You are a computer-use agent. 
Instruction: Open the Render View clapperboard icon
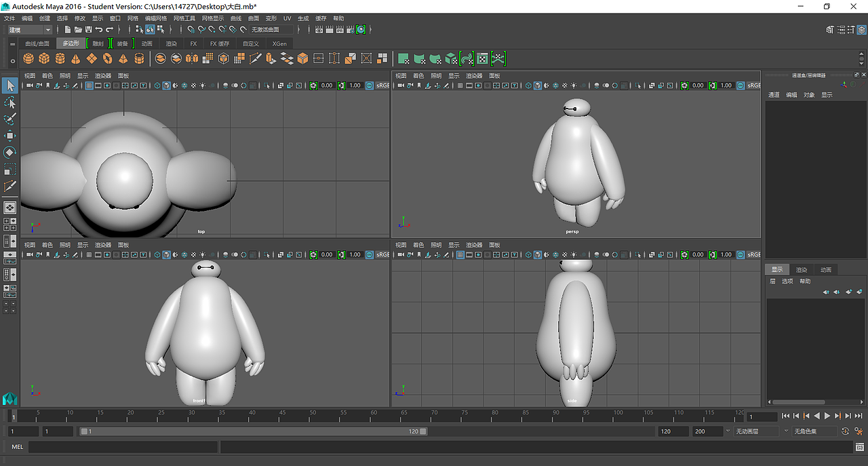point(319,30)
